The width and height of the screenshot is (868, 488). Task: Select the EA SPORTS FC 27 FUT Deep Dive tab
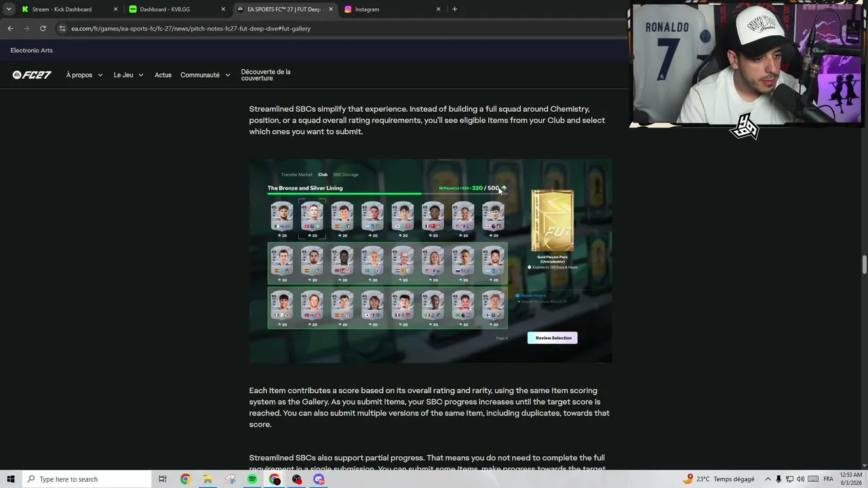pyautogui.click(x=285, y=9)
